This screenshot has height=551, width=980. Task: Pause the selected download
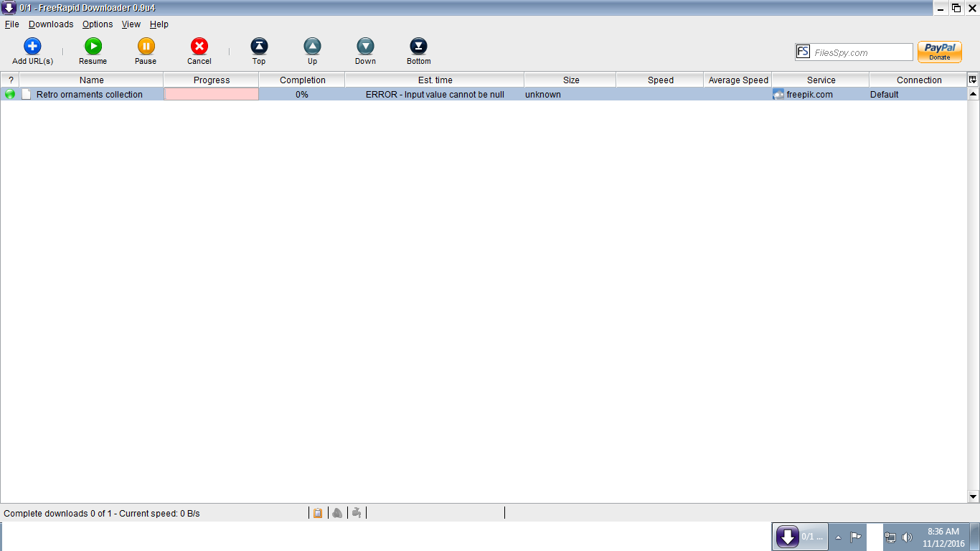click(146, 47)
